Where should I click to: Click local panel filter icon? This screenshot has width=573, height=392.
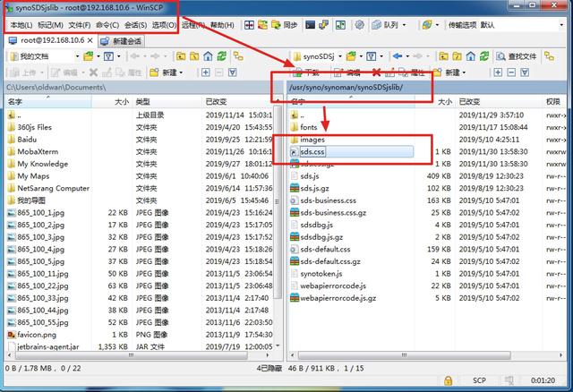[x=108, y=56]
